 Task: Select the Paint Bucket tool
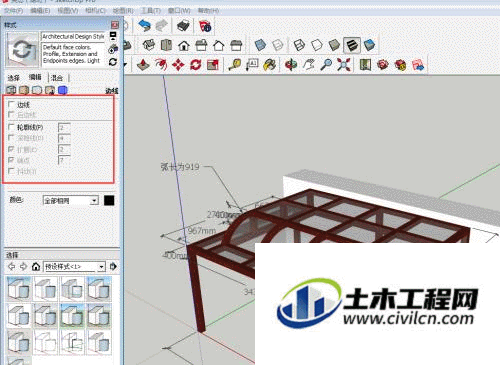click(269, 64)
